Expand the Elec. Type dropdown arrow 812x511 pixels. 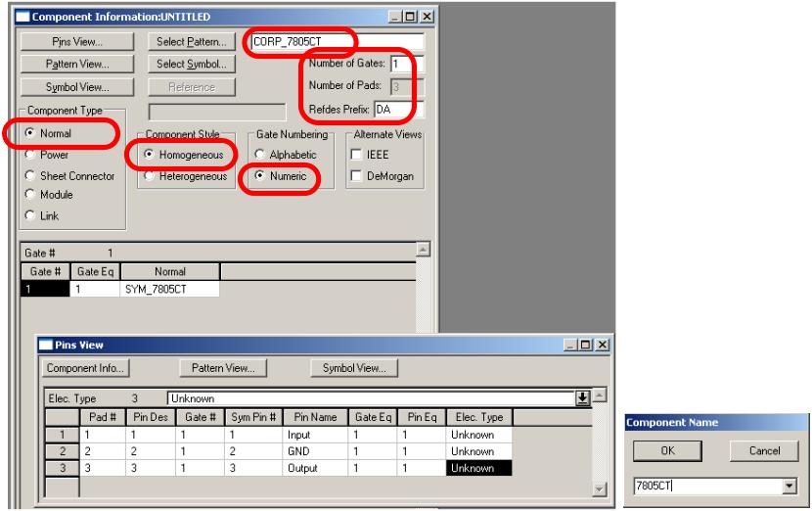point(583,398)
